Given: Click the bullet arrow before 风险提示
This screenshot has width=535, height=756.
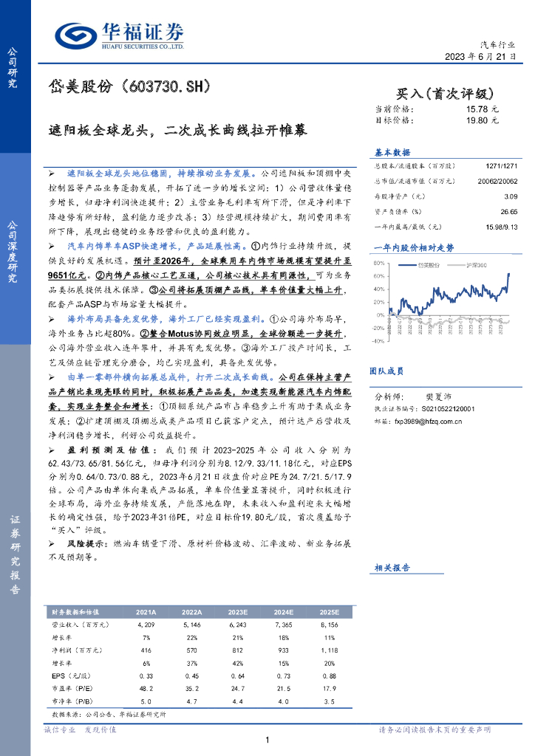Looking at the screenshot, I should tap(52, 544).
